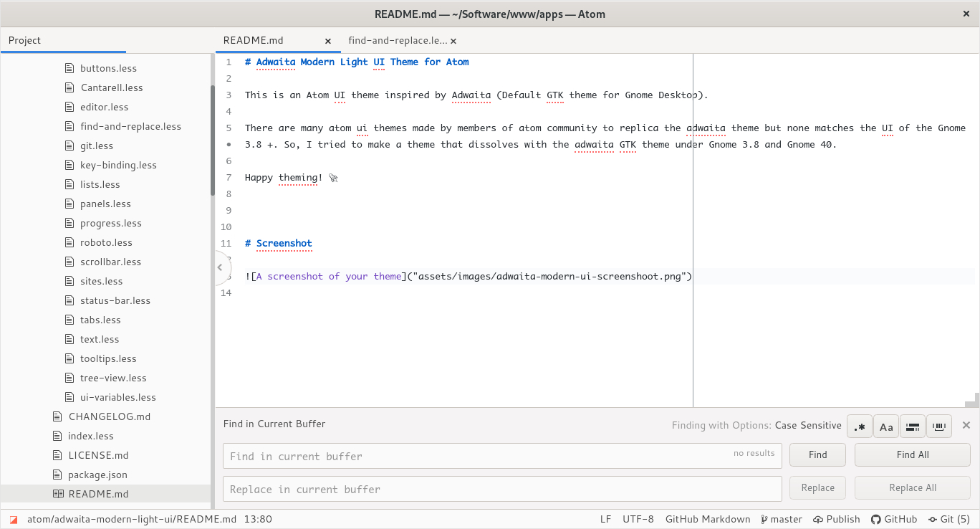
Task: Open package.json file
Action: [x=97, y=475]
